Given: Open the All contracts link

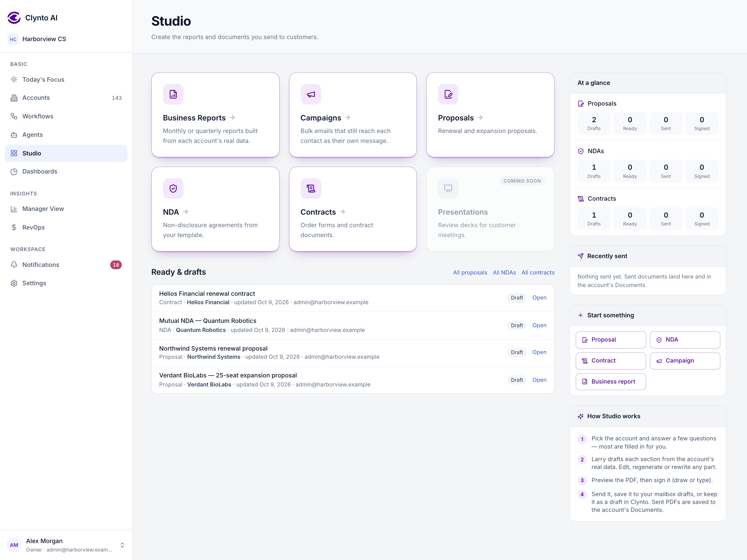Looking at the screenshot, I should tap(537, 272).
